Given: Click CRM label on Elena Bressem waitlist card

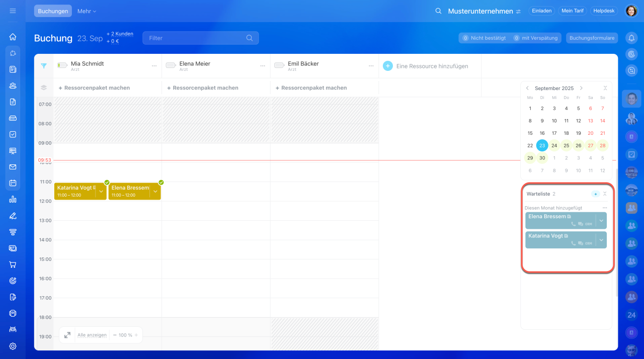Looking at the screenshot, I should pos(589,224).
